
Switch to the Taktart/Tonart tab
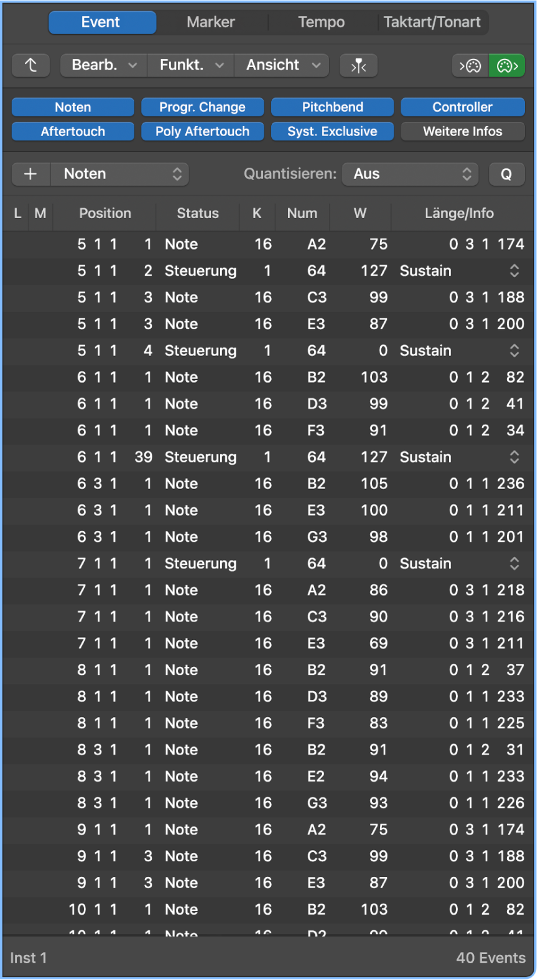(432, 22)
